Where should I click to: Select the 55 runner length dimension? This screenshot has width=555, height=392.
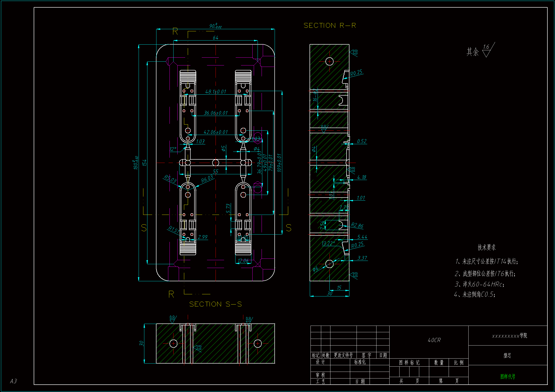216,171
